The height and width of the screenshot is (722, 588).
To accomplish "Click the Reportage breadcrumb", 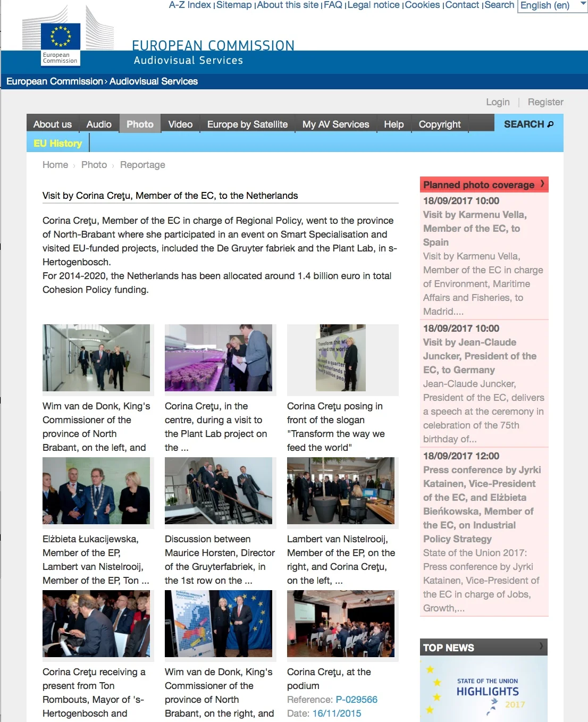I will [142, 165].
